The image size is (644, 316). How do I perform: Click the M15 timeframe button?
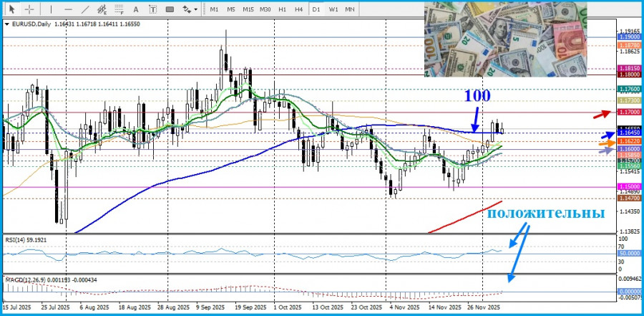click(248, 9)
